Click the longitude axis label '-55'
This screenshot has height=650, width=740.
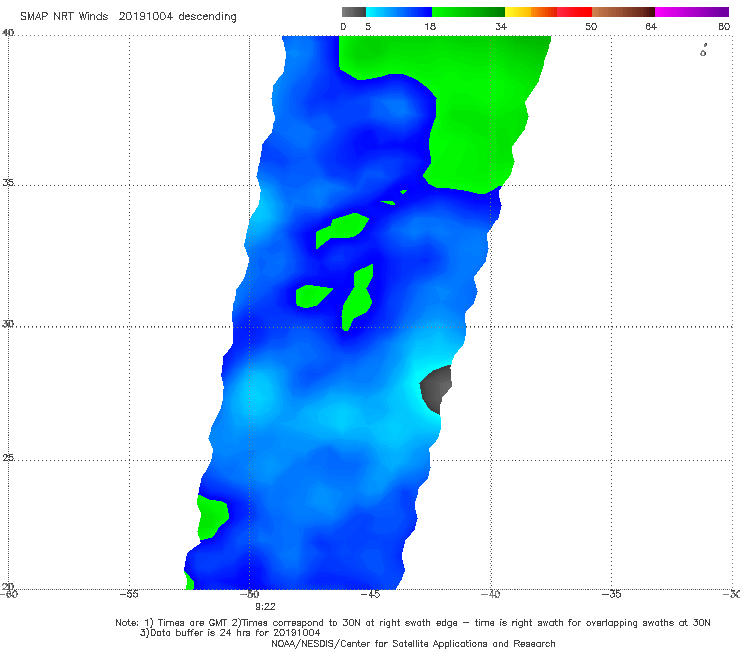tap(129, 594)
